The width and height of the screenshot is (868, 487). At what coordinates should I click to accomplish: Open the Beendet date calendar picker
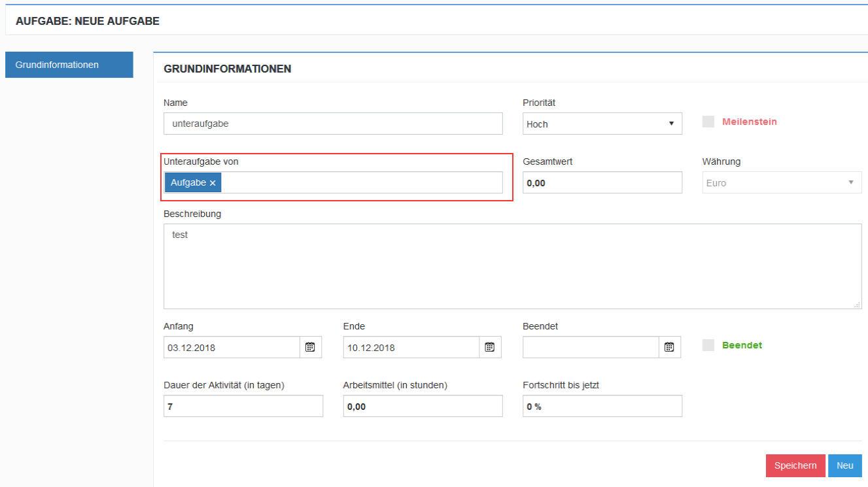coord(669,347)
